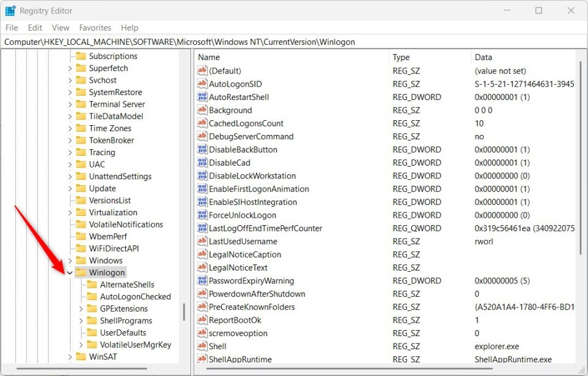Select the LastUsedUsername value name
This screenshot has height=376, width=588.
243,242
